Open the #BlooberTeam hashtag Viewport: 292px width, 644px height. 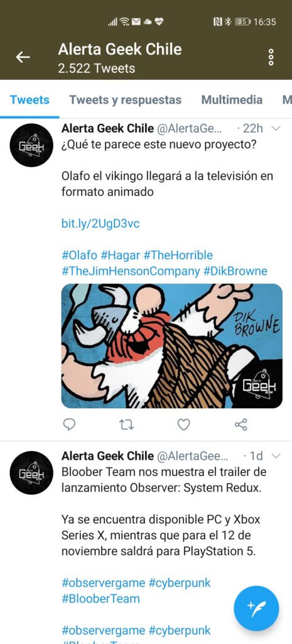click(100, 599)
